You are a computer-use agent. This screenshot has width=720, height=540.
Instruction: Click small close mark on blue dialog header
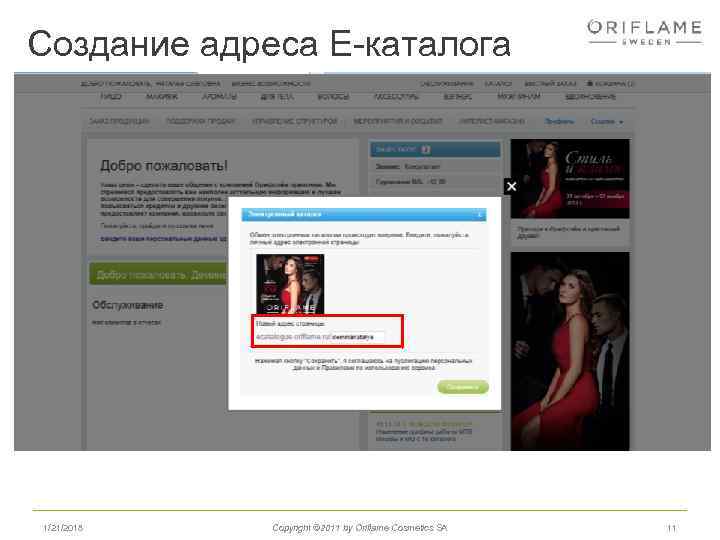(x=479, y=214)
